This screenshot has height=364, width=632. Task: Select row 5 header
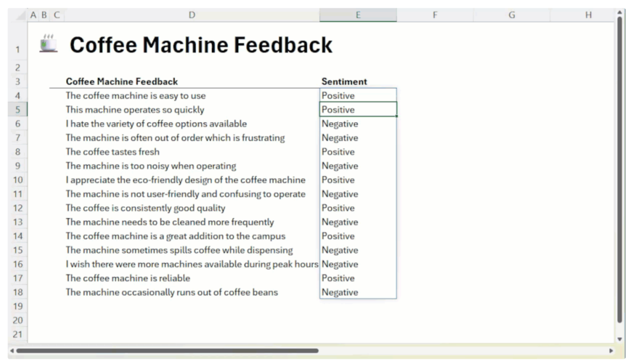coord(18,109)
